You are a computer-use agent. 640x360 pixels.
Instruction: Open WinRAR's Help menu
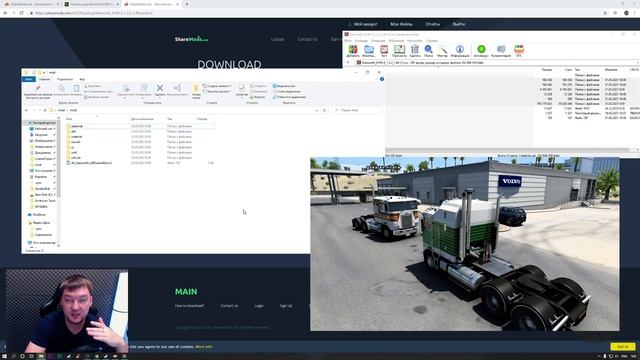pyautogui.click(x=431, y=41)
